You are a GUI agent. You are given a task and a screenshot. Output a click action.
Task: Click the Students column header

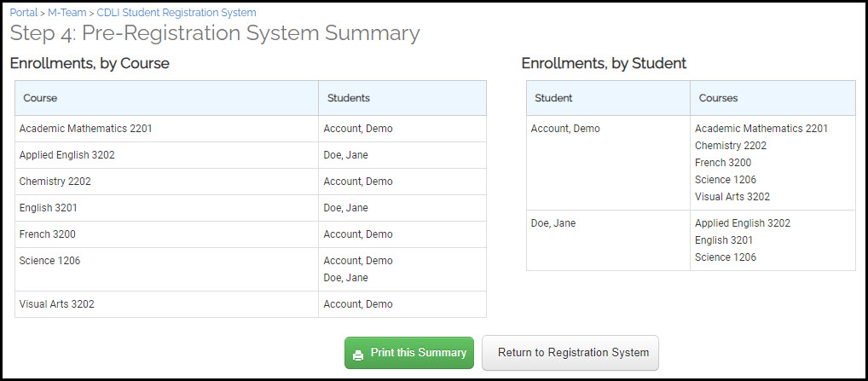(x=402, y=98)
